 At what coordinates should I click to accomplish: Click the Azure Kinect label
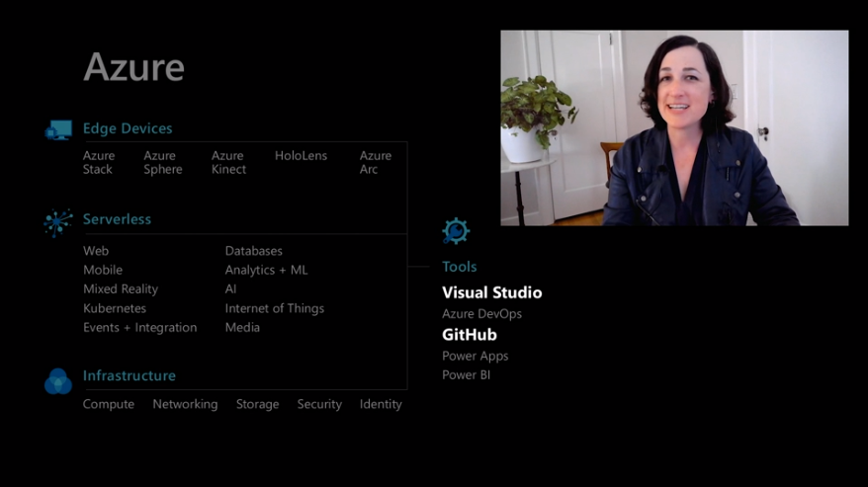228,162
